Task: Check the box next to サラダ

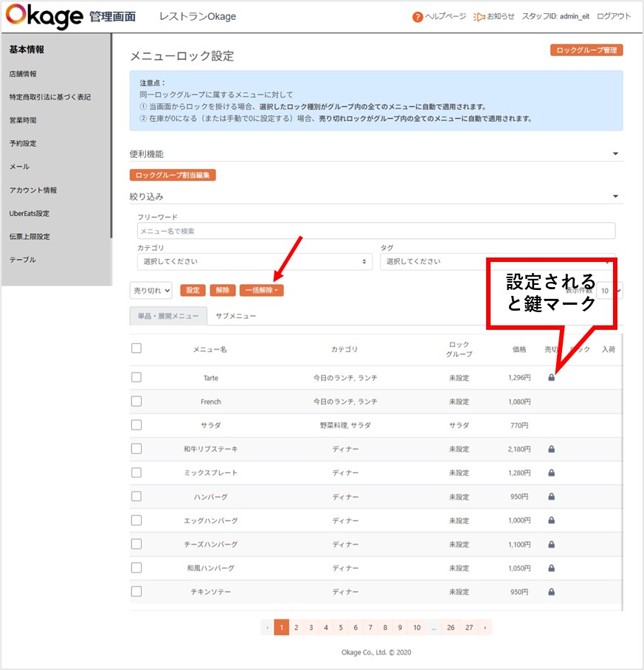Action: (x=136, y=425)
